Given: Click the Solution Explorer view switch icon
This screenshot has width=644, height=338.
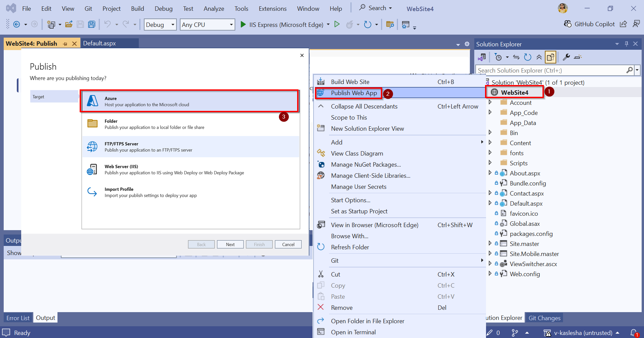Looking at the screenshot, I should [482, 57].
